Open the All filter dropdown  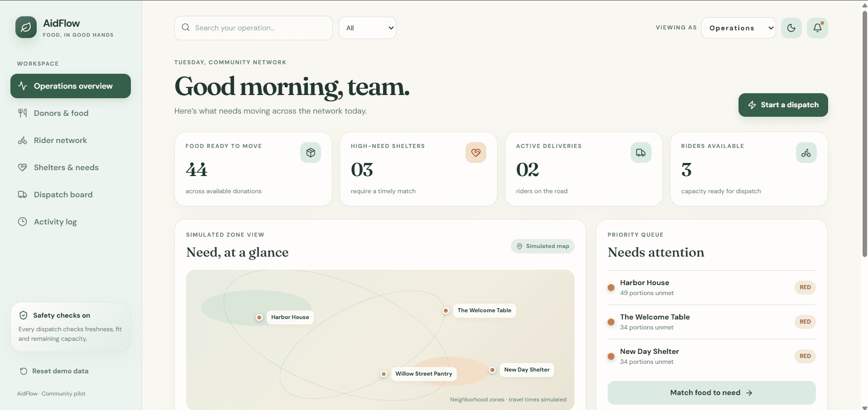pos(367,28)
